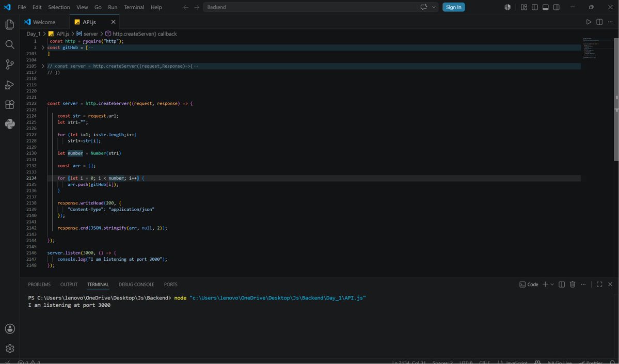Viewport: 619px width, 364px height.
Task: Click the 'response.writeHead(200, {' code line
Action: [89, 203]
